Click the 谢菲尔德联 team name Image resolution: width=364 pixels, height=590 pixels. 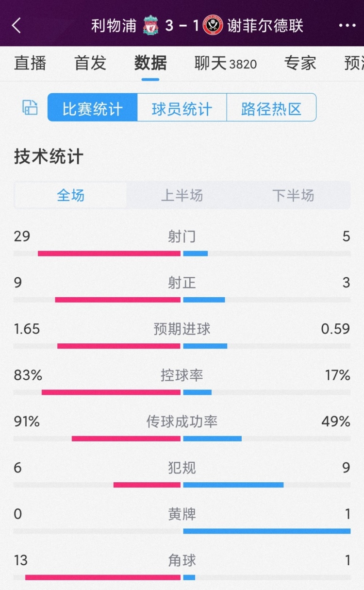point(265,25)
